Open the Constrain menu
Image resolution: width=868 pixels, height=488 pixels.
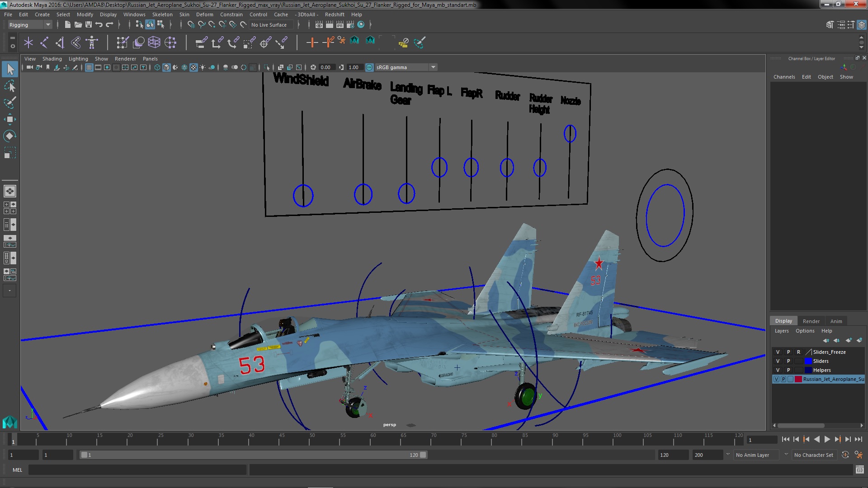231,14
